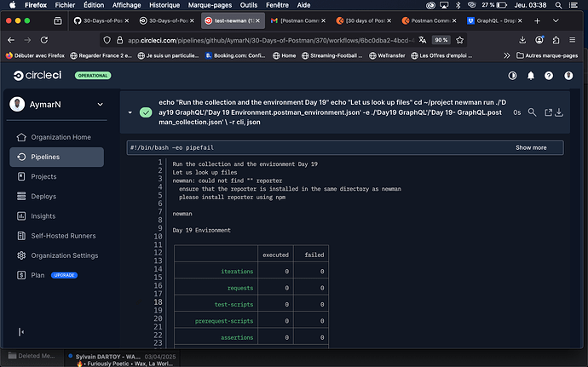Click Show more on the bash command
Screen dimensions: 588x367
tap(531, 147)
